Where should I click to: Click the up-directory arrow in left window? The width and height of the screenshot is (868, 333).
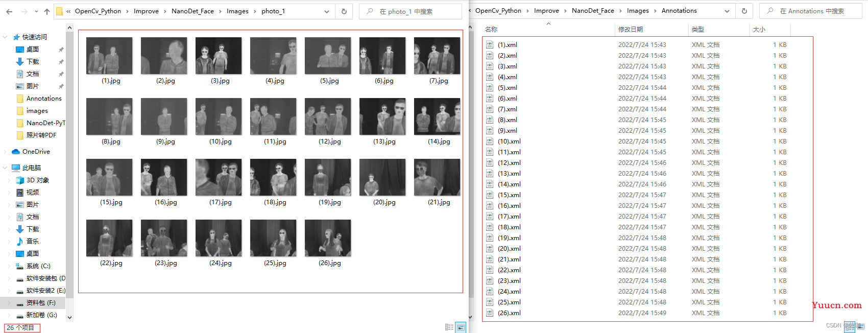click(x=47, y=11)
